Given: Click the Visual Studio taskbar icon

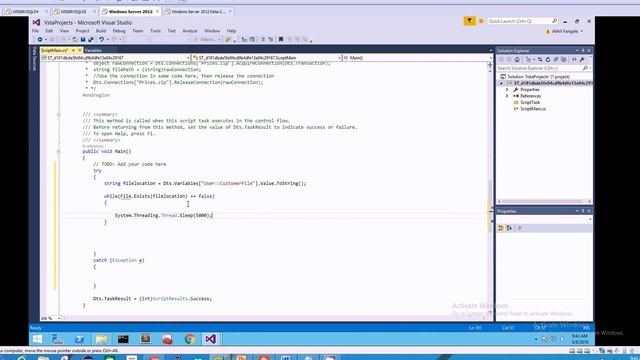Looking at the screenshot, I should click(211, 339).
